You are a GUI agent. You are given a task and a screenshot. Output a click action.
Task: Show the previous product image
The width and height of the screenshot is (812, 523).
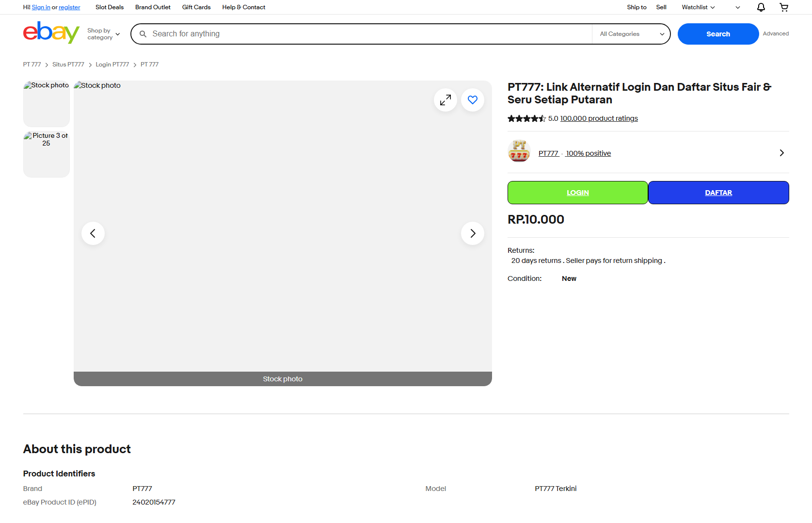93,233
